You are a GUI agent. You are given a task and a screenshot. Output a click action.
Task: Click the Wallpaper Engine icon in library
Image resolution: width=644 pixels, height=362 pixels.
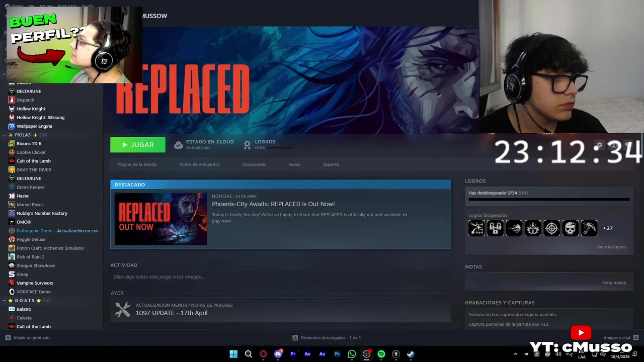coord(12,126)
